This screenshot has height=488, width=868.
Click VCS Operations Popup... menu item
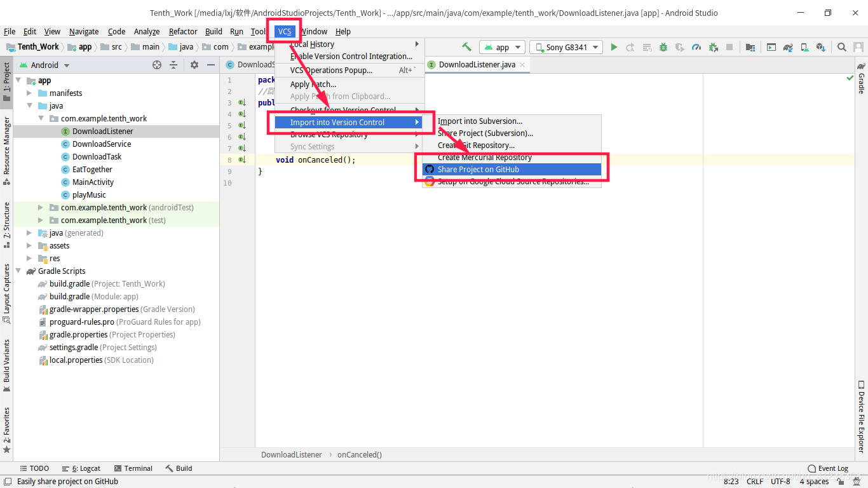349,70
